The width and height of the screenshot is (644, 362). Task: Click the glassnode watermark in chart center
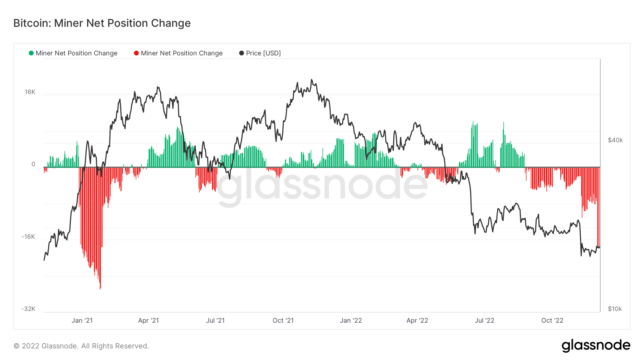coord(322,185)
